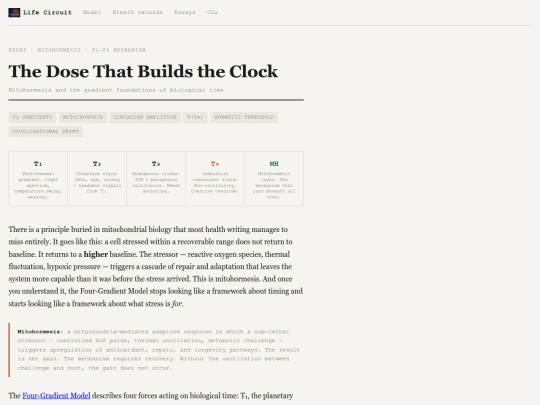540x405 pixels.
Task: Click the CIVILISATIONAL DRIFT tag
Action: pos(45,132)
